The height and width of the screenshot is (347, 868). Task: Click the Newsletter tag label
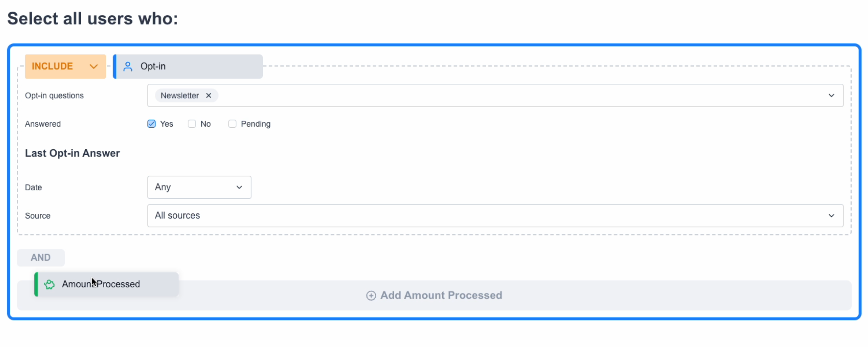180,96
